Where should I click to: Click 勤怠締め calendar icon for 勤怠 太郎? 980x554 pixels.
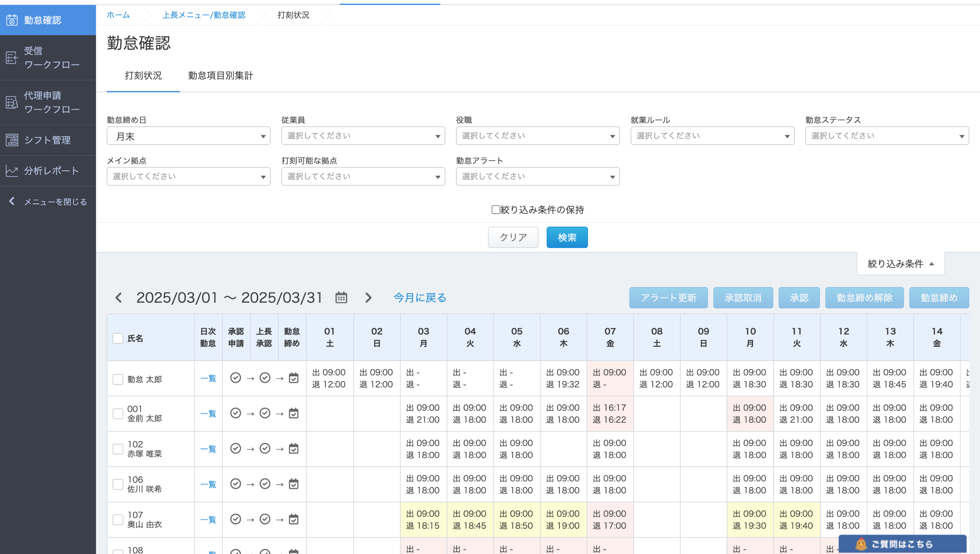tap(294, 378)
